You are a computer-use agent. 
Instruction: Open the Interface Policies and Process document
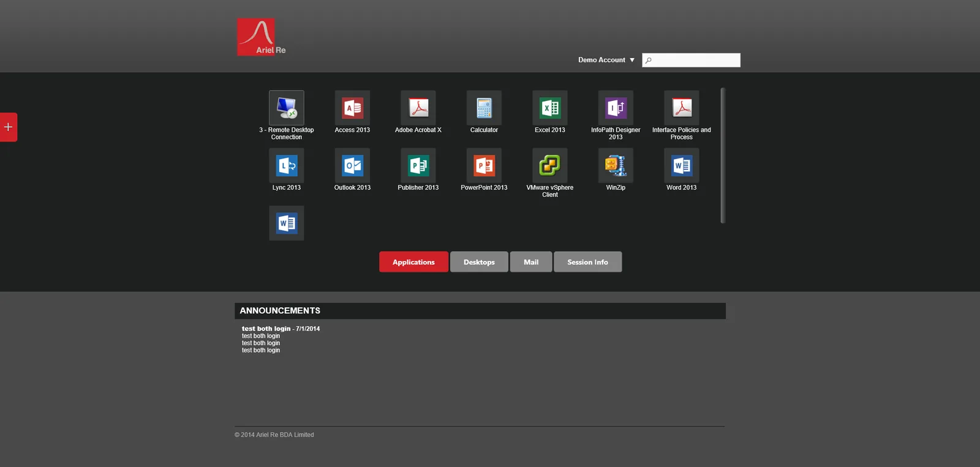coord(682,108)
